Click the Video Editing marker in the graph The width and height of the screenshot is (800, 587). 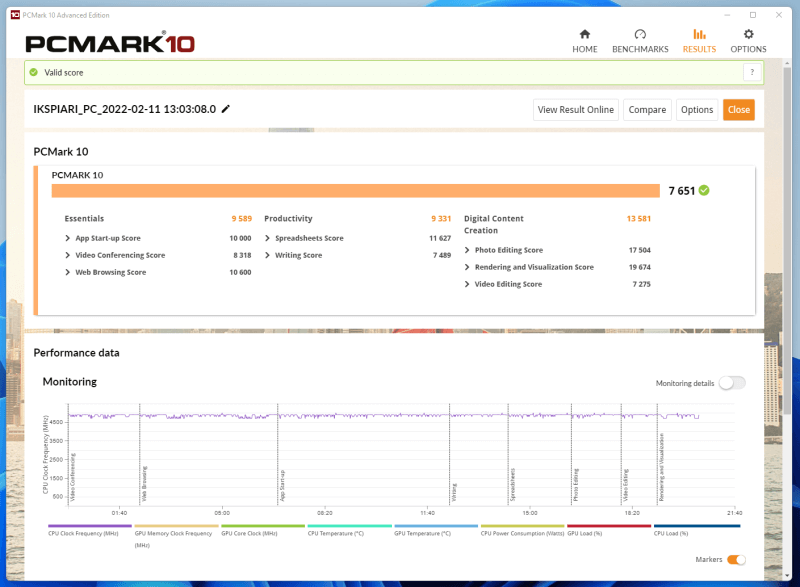[x=626, y=485]
